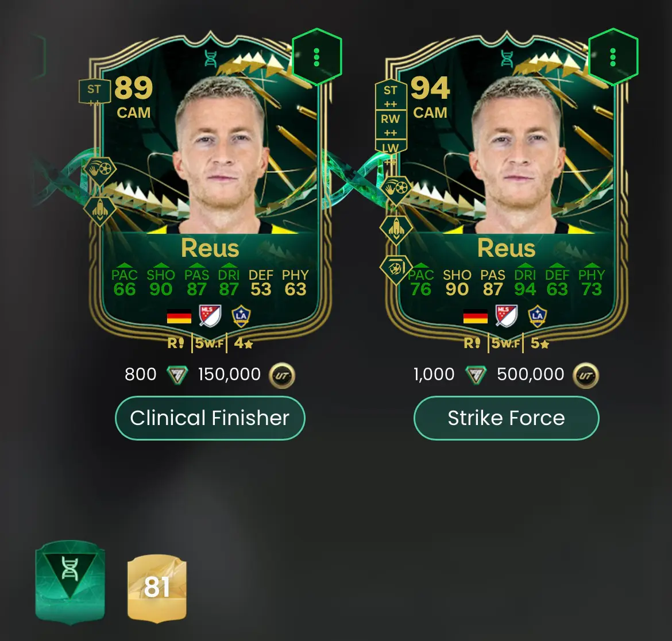Click the Strike Force button
The width and height of the screenshot is (672, 641).
(x=506, y=418)
